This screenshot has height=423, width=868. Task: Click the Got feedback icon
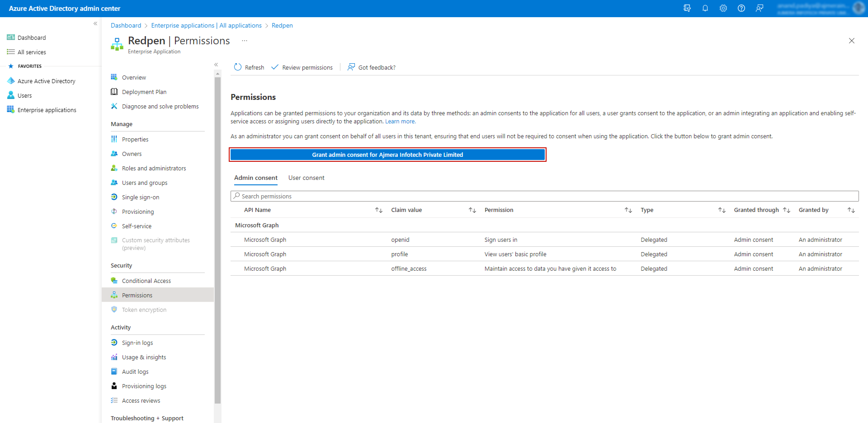(x=351, y=67)
